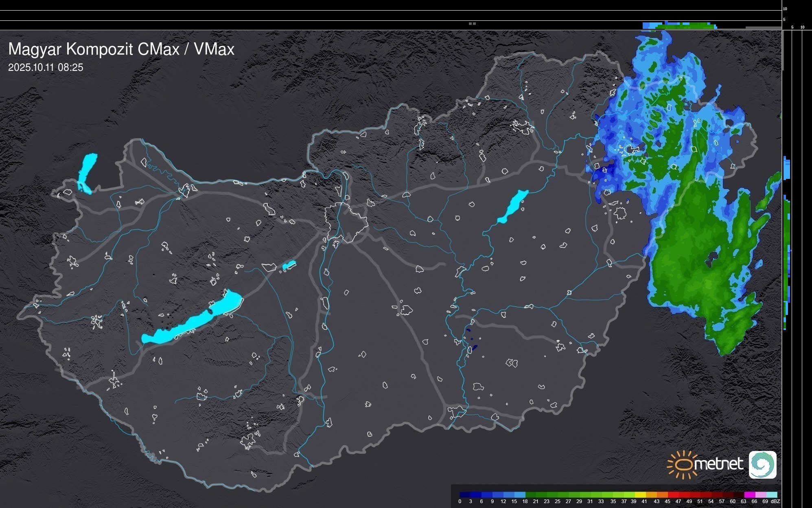Click the metnet sun logo

(684, 464)
